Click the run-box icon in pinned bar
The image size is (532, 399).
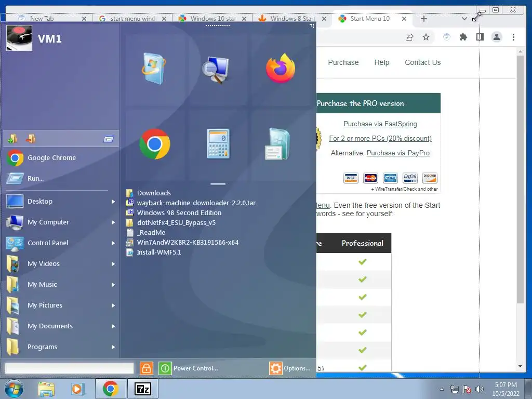109,139
